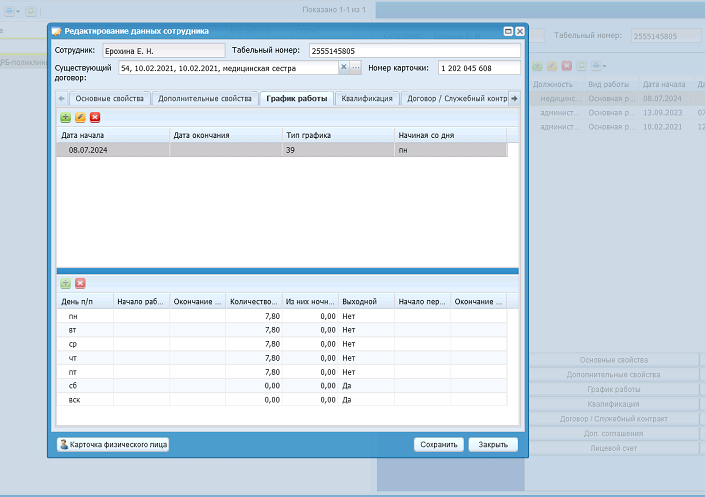Screen dimensions: 705x497
Task: Open Карточка физического лица
Action: [x=113, y=444]
